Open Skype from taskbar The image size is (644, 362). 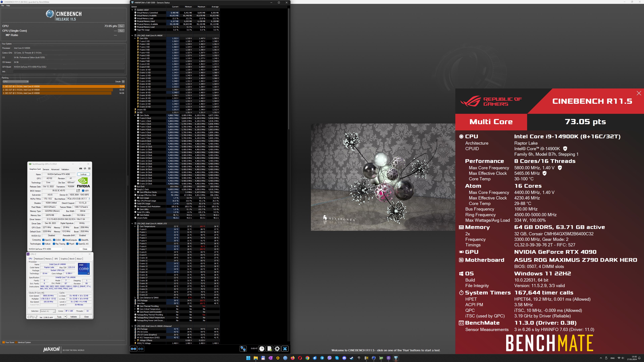click(337, 358)
